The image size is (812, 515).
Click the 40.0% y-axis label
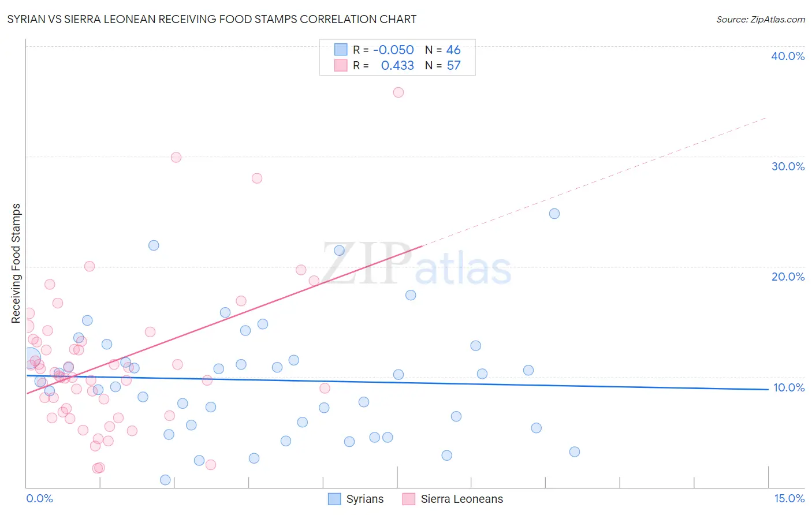pos(788,56)
